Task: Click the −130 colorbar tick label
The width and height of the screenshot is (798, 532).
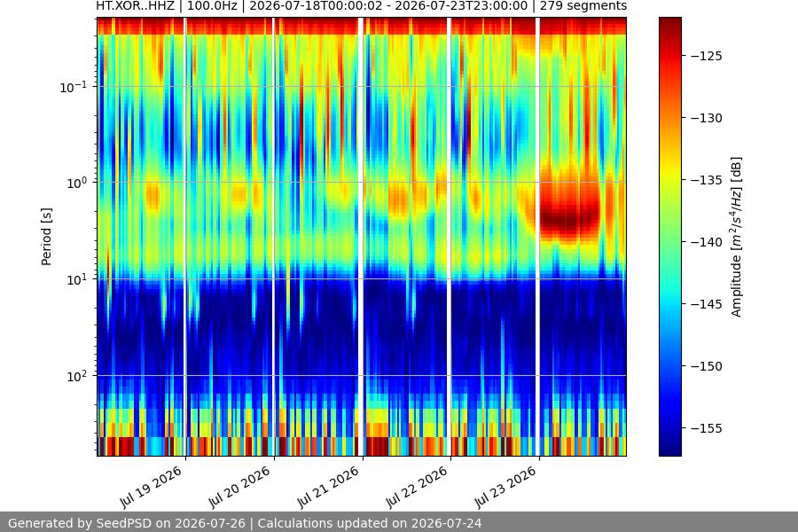Action: click(x=707, y=118)
